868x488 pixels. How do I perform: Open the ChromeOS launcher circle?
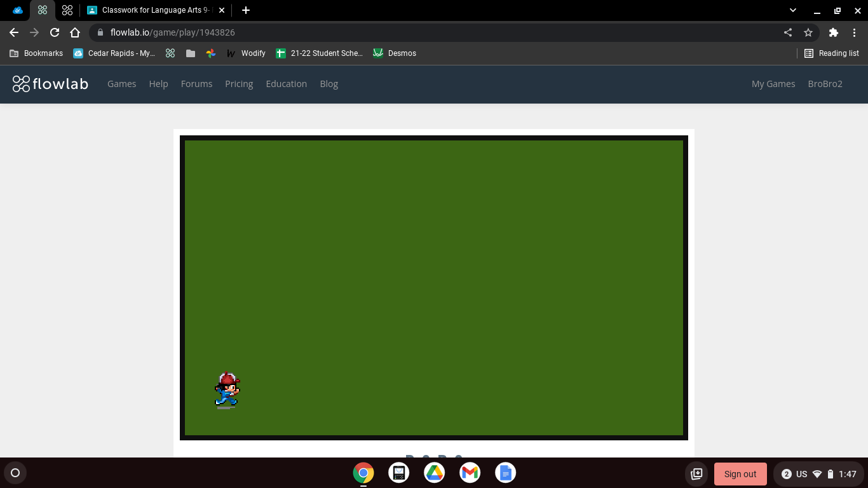[15, 473]
